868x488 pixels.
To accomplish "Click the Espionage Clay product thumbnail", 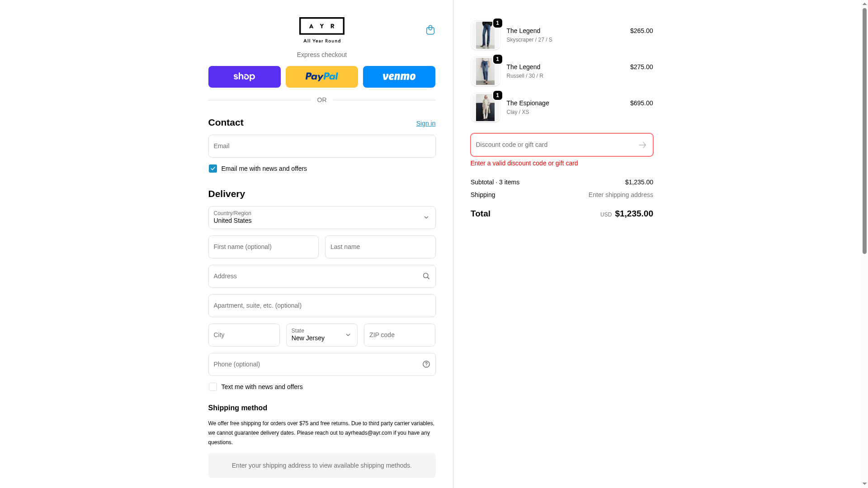I will coord(485,108).
